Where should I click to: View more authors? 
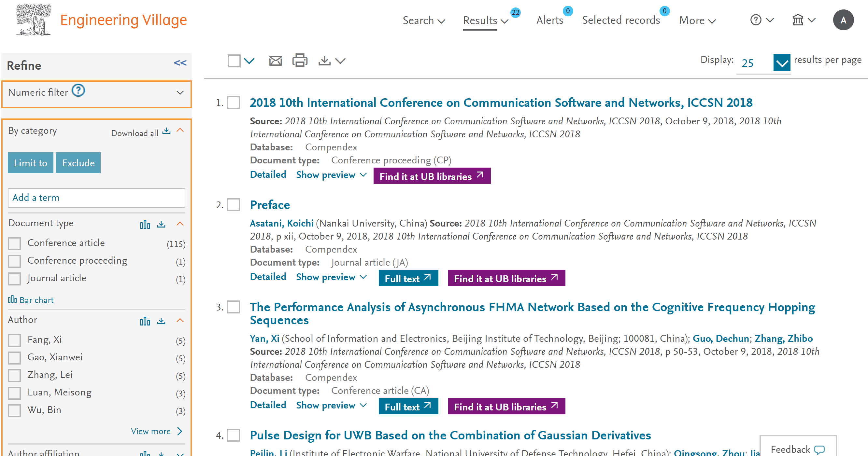[156, 431]
